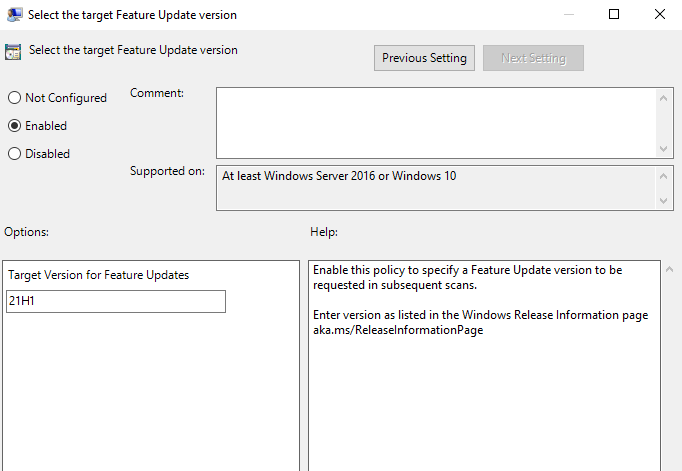Click the Previous Setting button
The height and width of the screenshot is (471, 682).
[x=424, y=58]
